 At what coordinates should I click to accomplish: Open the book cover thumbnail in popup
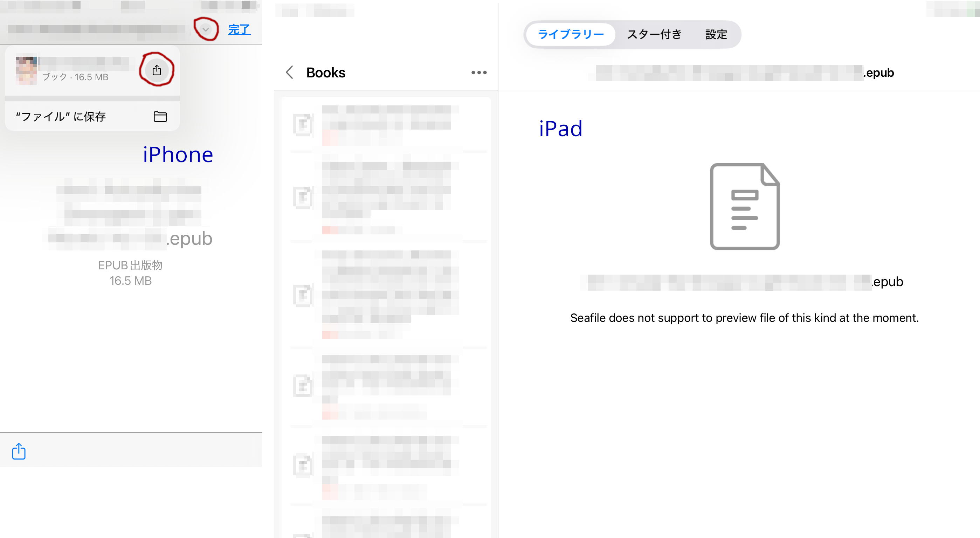pyautogui.click(x=26, y=70)
